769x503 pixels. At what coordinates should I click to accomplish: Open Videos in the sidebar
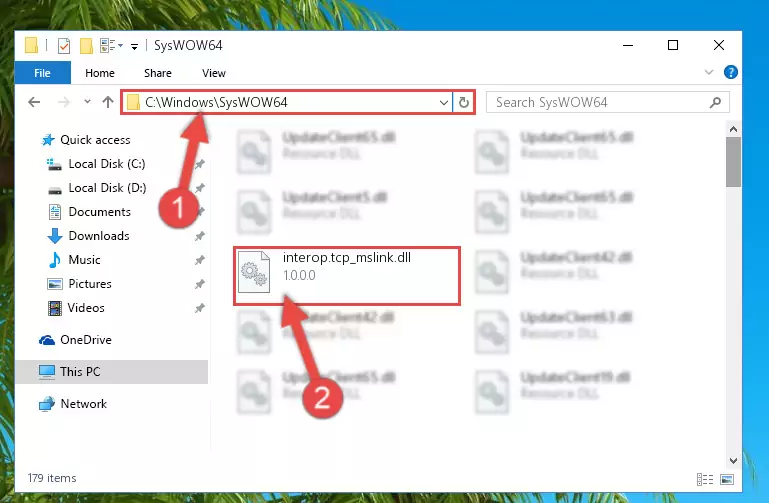[x=76, y=308]
